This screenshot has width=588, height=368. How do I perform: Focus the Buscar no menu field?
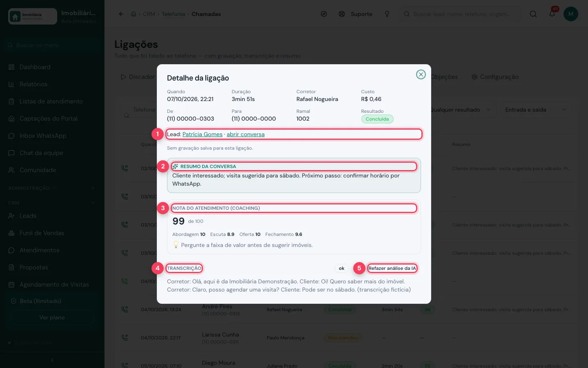click(52, 45)
